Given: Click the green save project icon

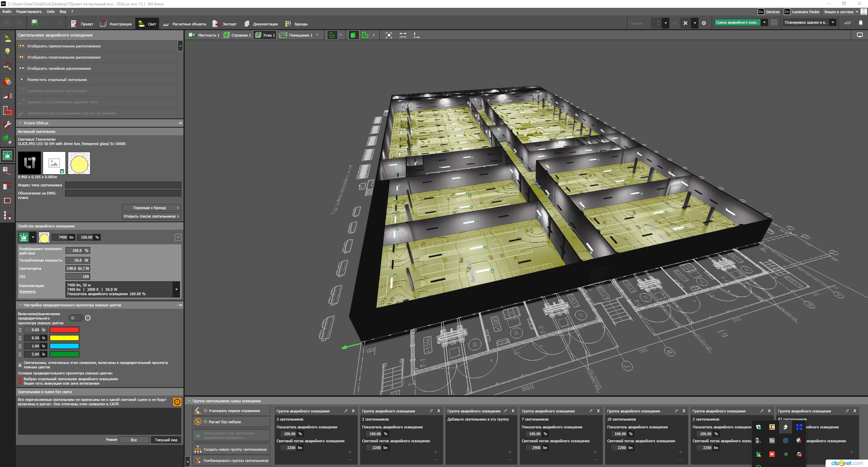Looking at the screenshot, I should click(x=34, y=23).
